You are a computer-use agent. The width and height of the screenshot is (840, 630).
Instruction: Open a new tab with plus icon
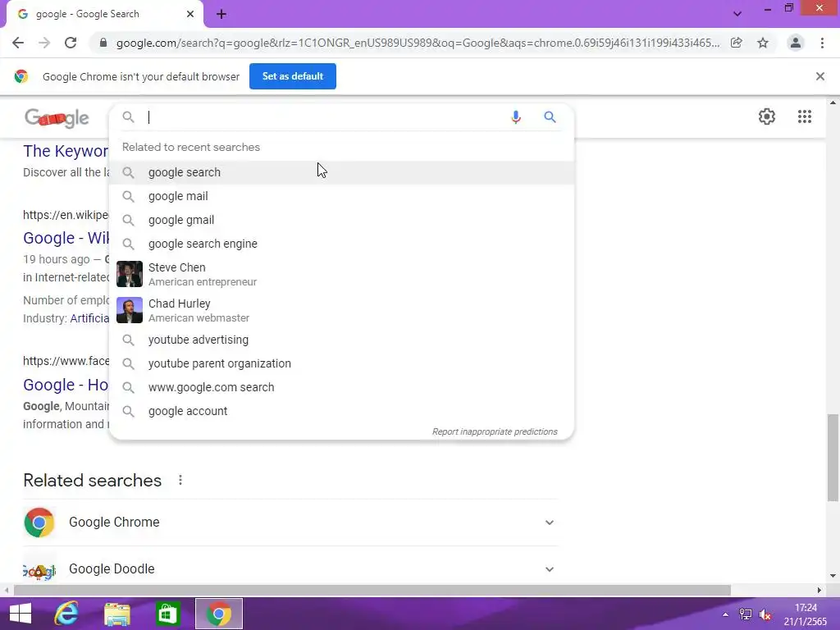click(221, 15)
